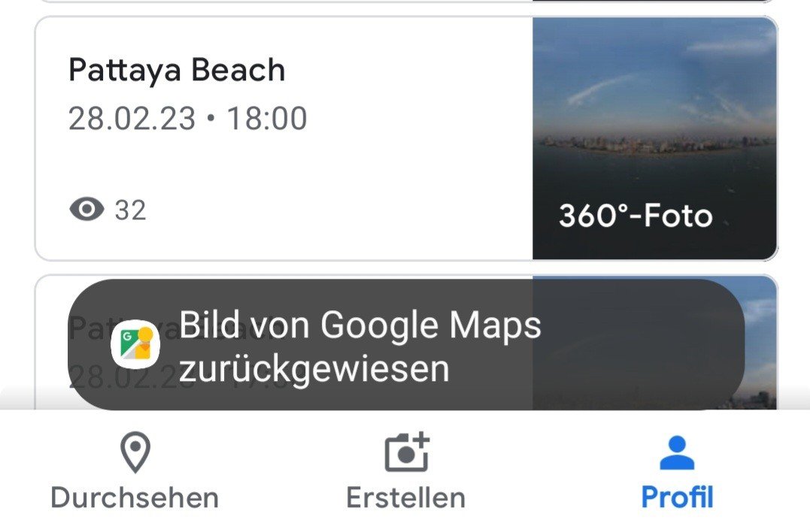Click the 28.02.23 • 18:00 timestamp
The height and width of the screenshot is (532, 810).
pos(187,118)
